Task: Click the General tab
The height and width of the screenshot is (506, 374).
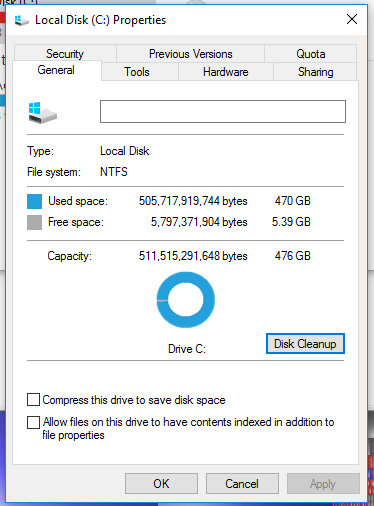Action: (56, 70)
